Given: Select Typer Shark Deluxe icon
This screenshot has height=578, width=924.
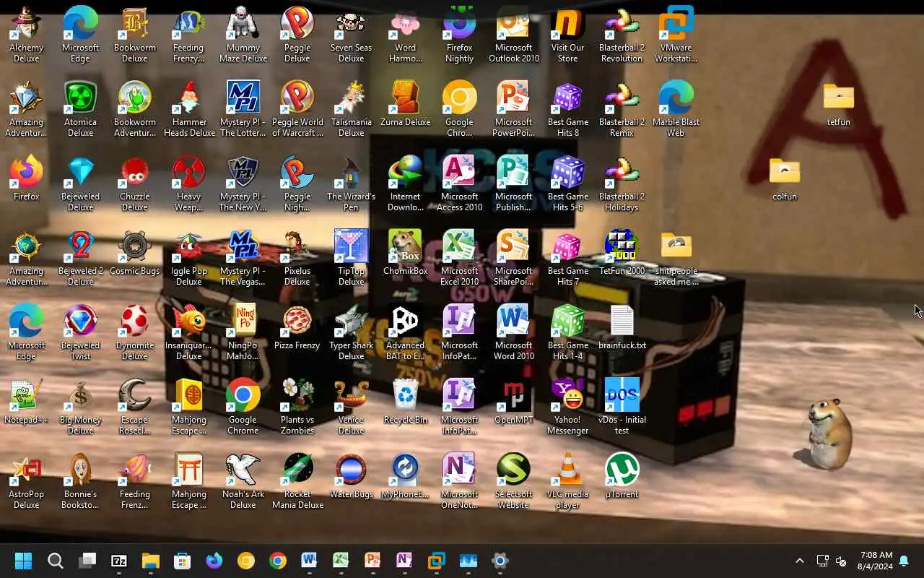Looking at the screenshot, I should coord(351,332).
